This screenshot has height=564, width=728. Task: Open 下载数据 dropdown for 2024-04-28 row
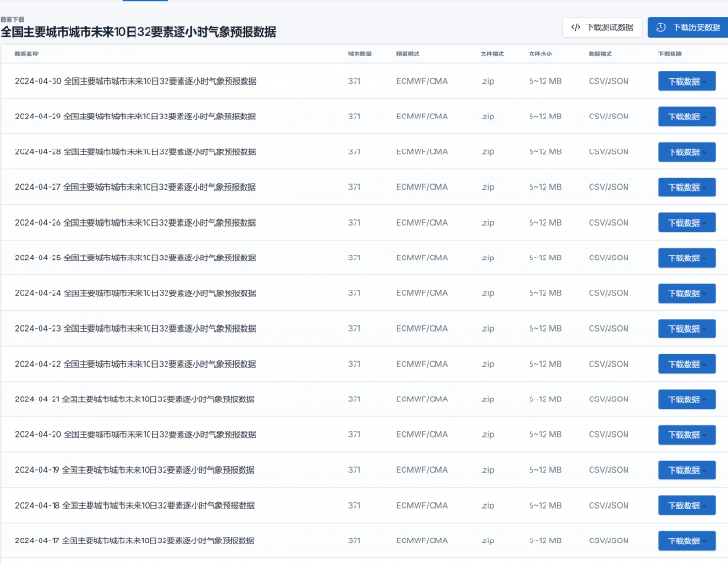(687, 152)
